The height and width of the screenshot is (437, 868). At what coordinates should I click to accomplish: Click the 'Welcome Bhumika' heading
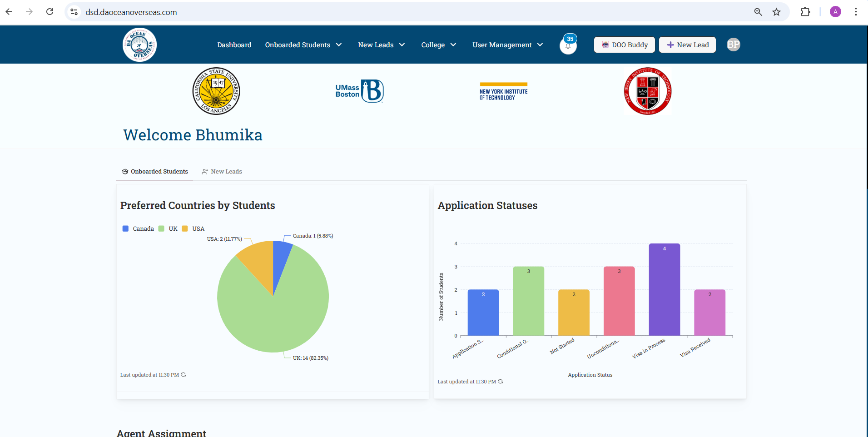193,135
